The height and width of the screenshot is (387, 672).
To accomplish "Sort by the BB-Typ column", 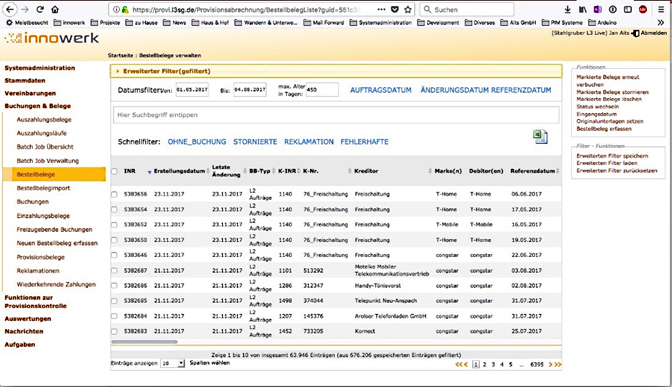I will (260, 171).
